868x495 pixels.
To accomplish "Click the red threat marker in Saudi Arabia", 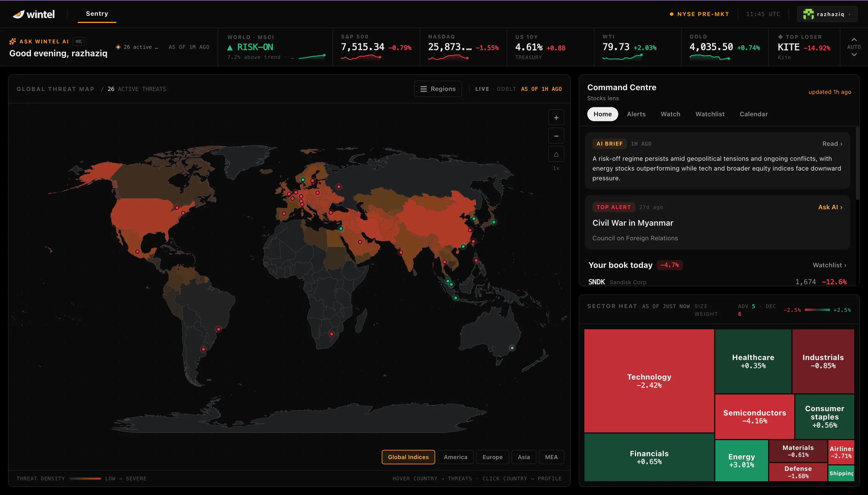I will click(360, 242).
